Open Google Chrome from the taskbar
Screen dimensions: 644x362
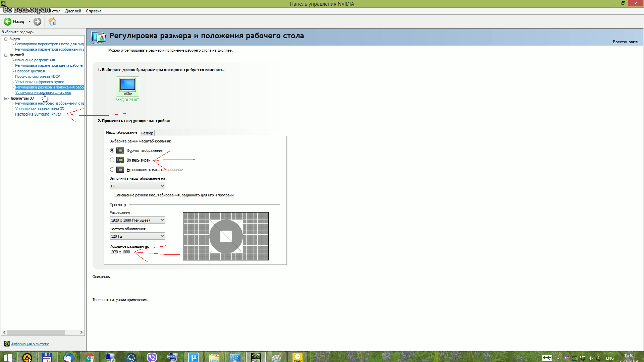point(89,357)
